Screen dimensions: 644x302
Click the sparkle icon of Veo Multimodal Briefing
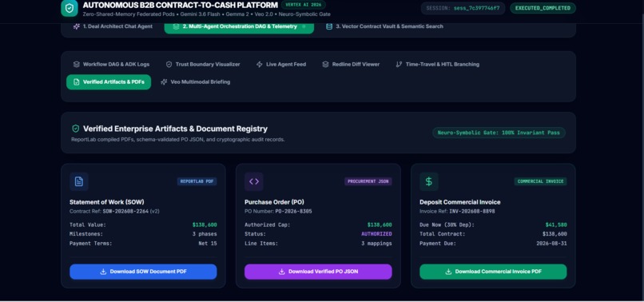[164, 81]
